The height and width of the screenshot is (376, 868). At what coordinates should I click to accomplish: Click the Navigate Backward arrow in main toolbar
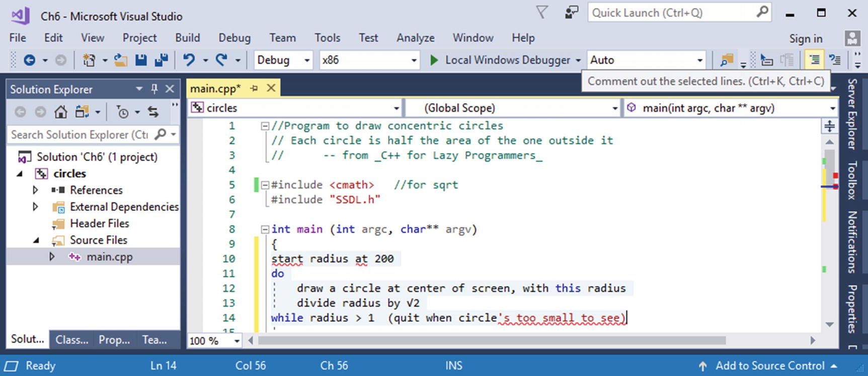point(30,60)
